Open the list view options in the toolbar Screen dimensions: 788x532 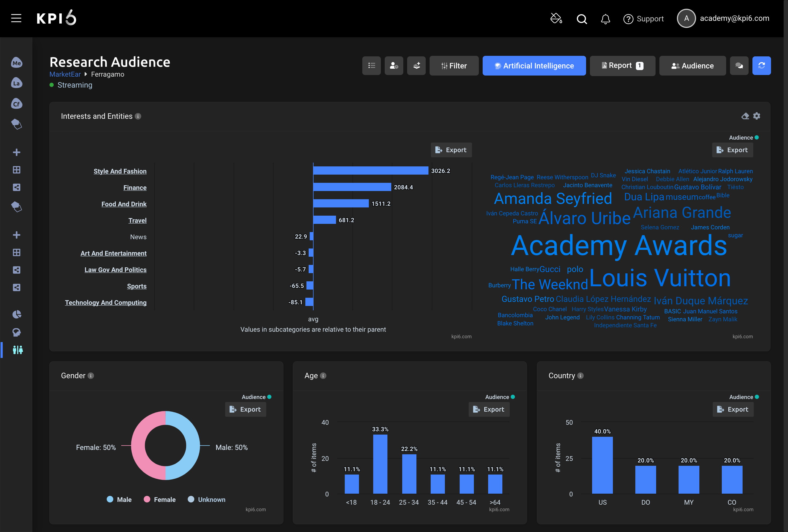pyautogui.click(x=372, y=65)
